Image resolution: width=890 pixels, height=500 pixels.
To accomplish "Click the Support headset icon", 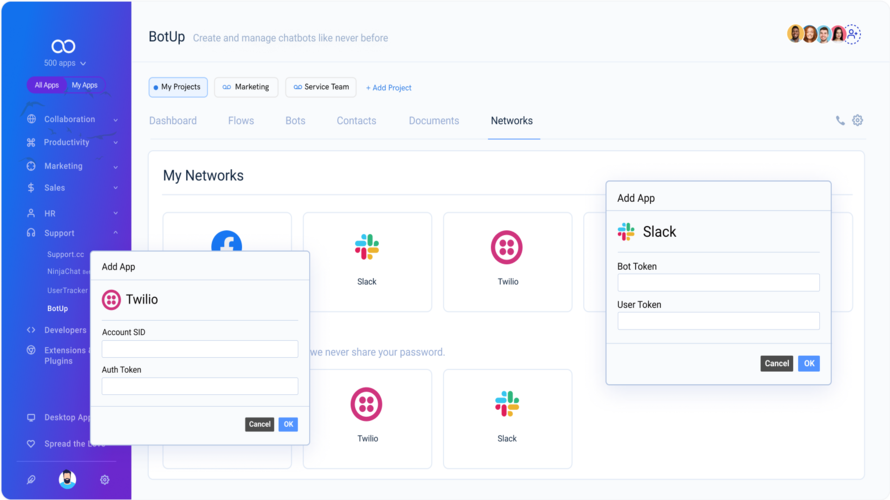I will tap(31, 233).
